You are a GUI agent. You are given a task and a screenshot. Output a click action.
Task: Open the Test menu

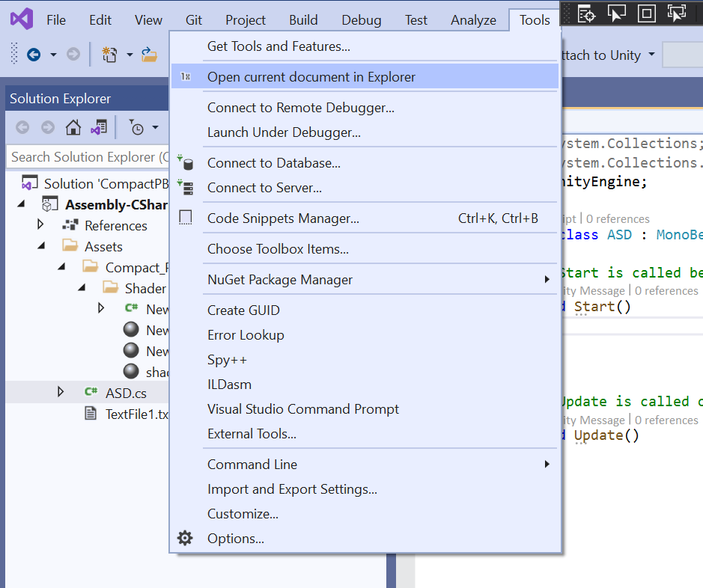(416, 20)
